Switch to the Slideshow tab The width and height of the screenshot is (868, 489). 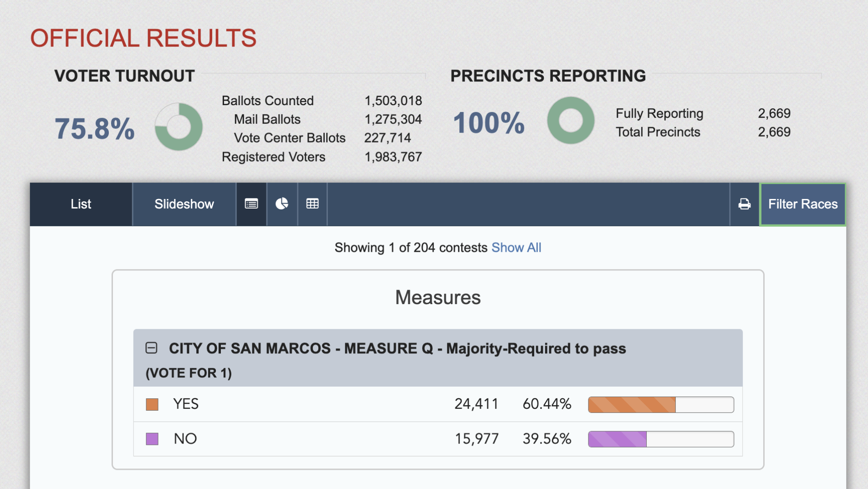[x=184, y=204]
